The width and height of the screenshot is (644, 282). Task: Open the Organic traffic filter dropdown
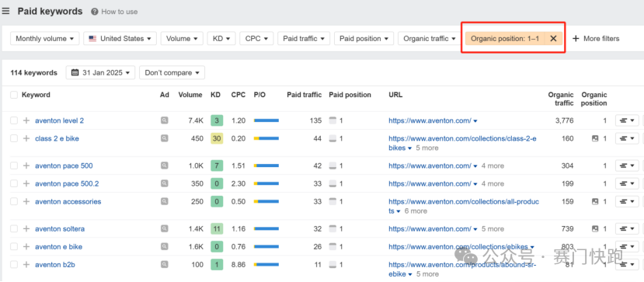(430, 39)
